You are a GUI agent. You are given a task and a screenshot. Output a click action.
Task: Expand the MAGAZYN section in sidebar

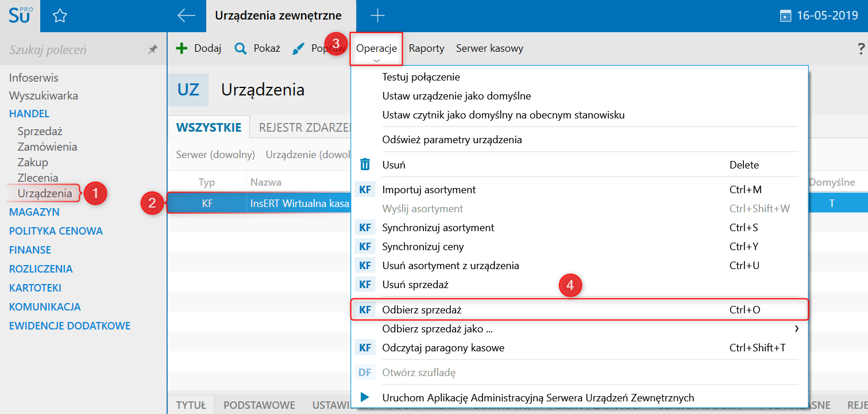point(34,212)
